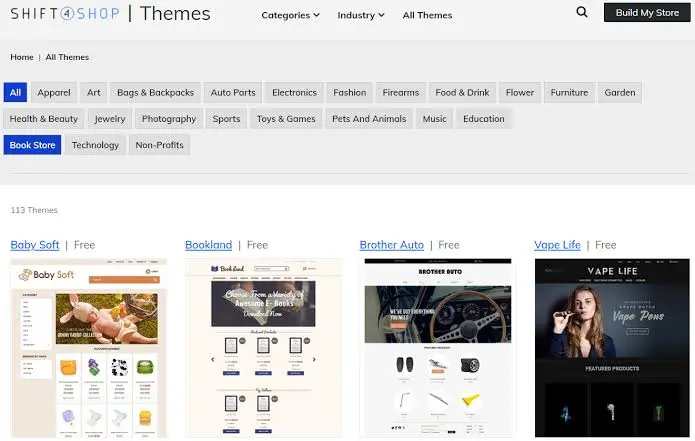Click the Build My Store button
Screen dimensions: 695x441
pos(647,13)
